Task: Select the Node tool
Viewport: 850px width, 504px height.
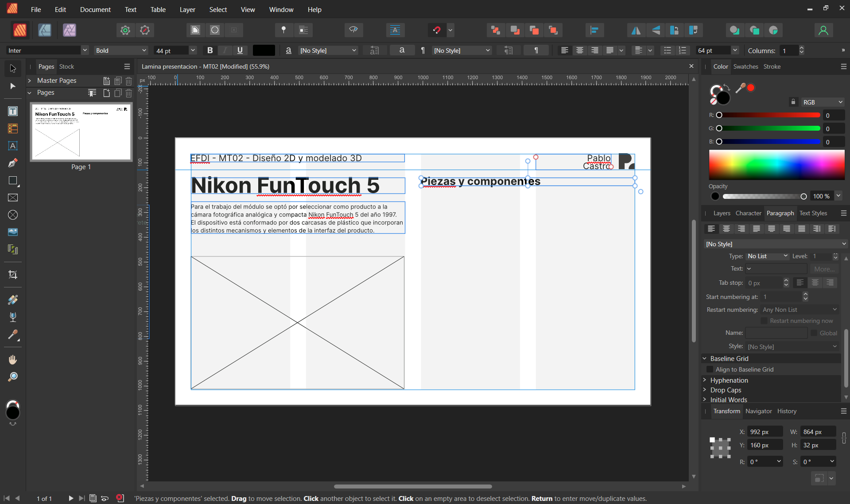Action: tap(13, 86)
